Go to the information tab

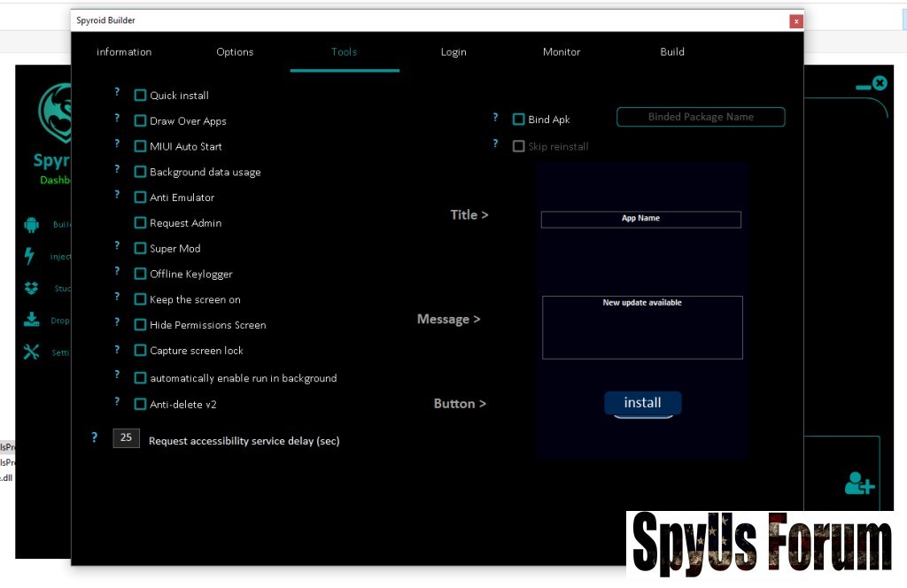(x=124, y=52)
